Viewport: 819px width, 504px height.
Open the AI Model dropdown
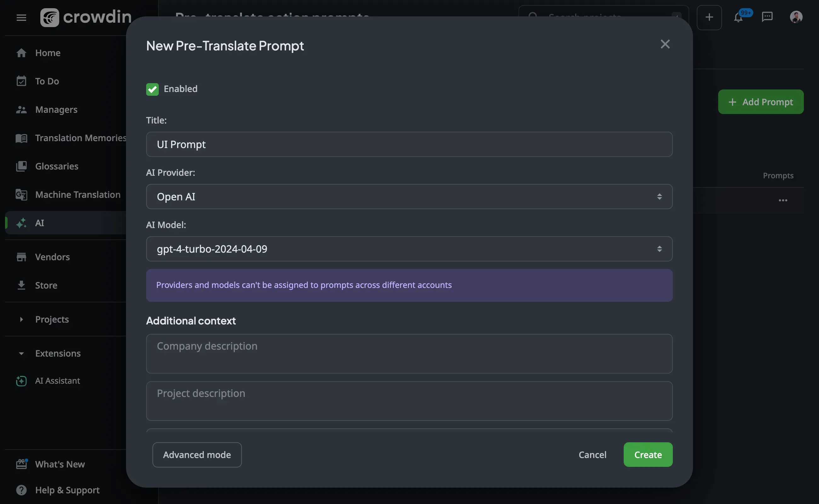click(x=409, y=249)
